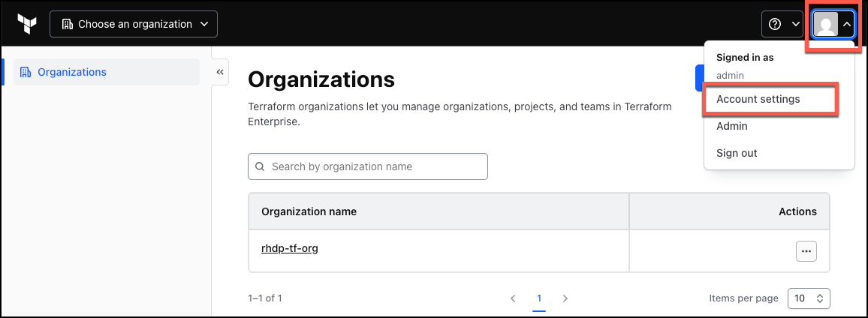Screen dimensions: 868x318
Task: Choose Sign out from user menu
Action: [x=737, y=153]
